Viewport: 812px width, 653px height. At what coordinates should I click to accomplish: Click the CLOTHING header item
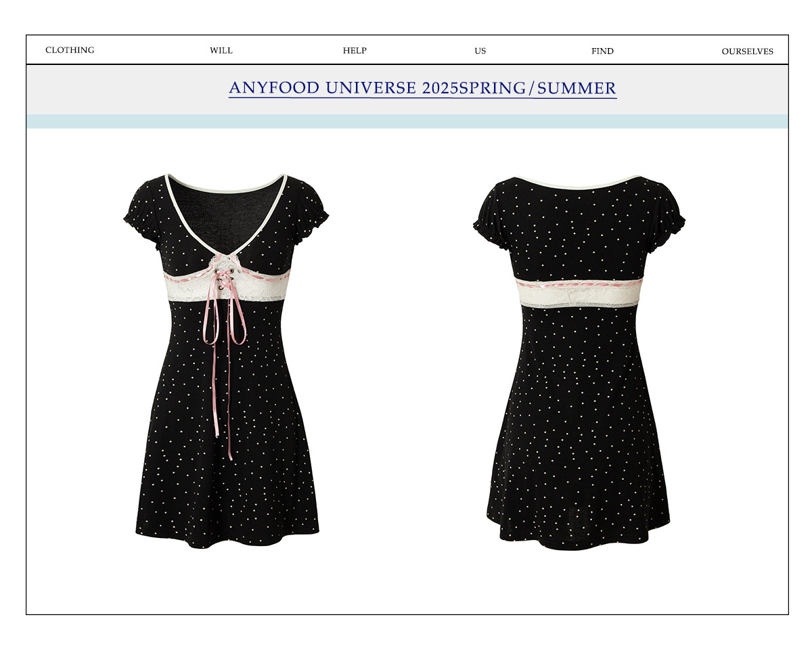[x=70, y=50]
